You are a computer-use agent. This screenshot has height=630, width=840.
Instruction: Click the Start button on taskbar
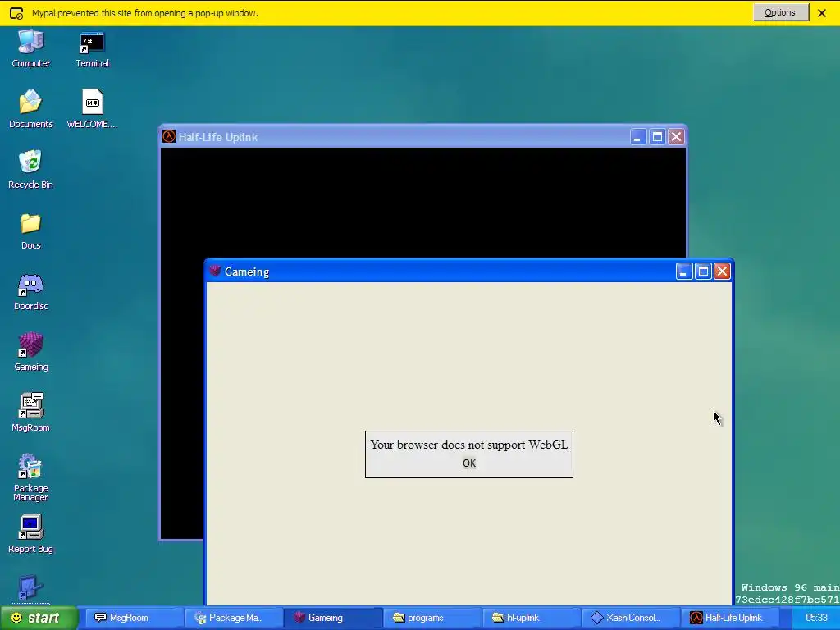tap(39, 618)
